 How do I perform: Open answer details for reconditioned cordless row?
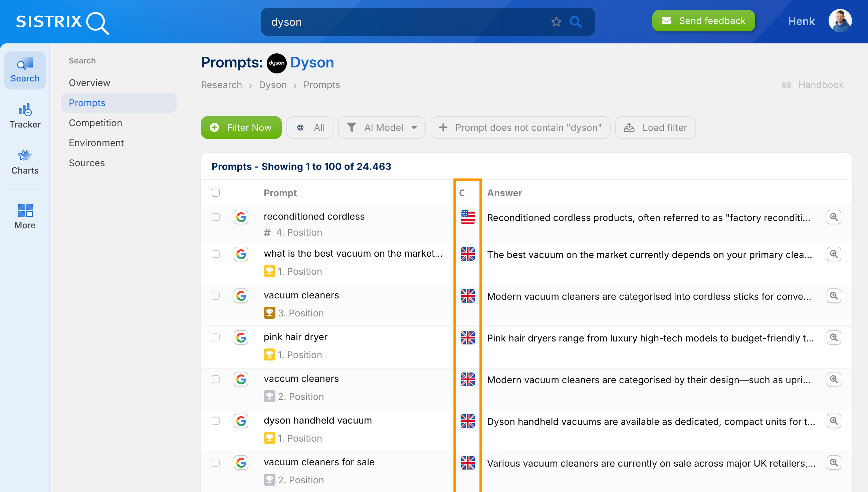(x=834, y=217)
